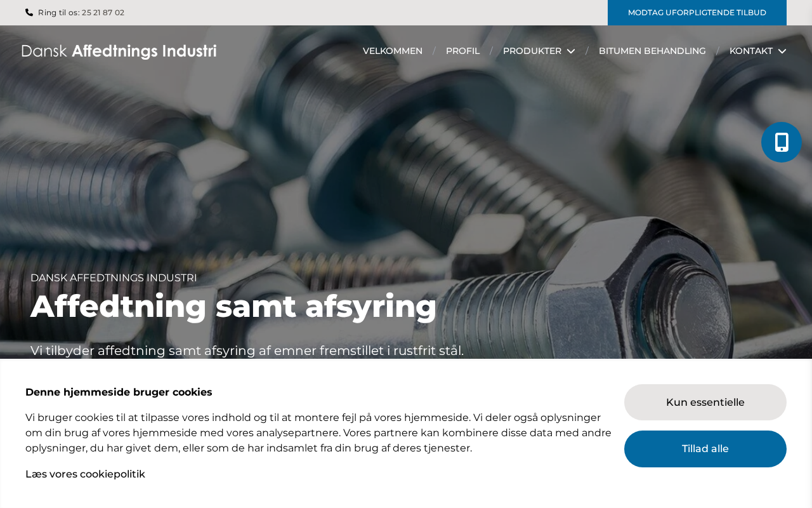Click the hero subtitle about rustfrit stål
This screenshot has height=508, width=812.
click(247, 351)
